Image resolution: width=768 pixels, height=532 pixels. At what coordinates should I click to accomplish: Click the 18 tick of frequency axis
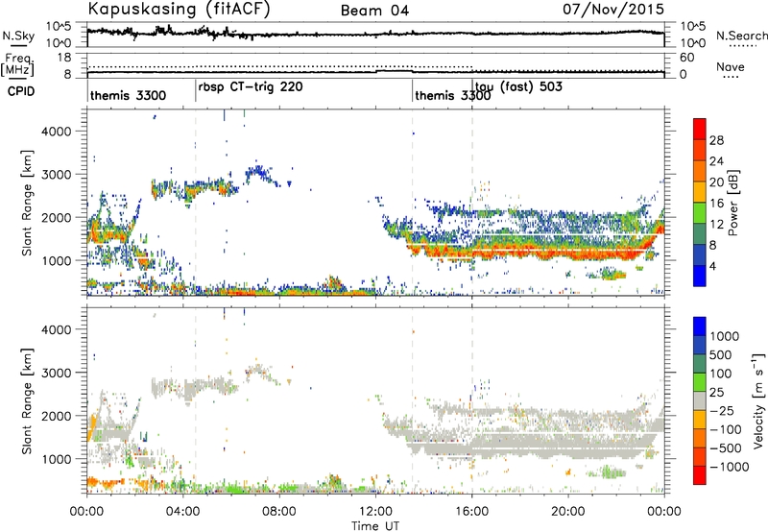64,58
